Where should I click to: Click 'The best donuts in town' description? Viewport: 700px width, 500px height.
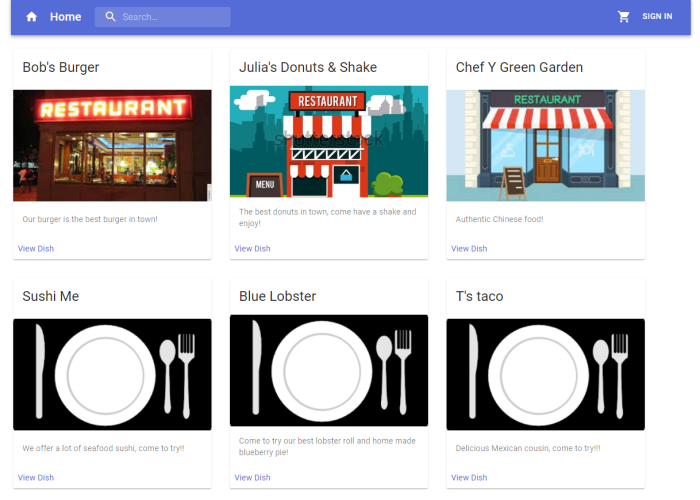point(327,217)
